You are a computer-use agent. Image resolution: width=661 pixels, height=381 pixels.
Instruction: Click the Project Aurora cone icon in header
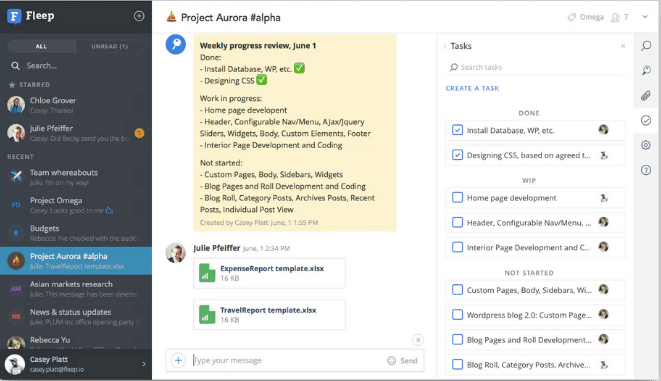[171, 17]
